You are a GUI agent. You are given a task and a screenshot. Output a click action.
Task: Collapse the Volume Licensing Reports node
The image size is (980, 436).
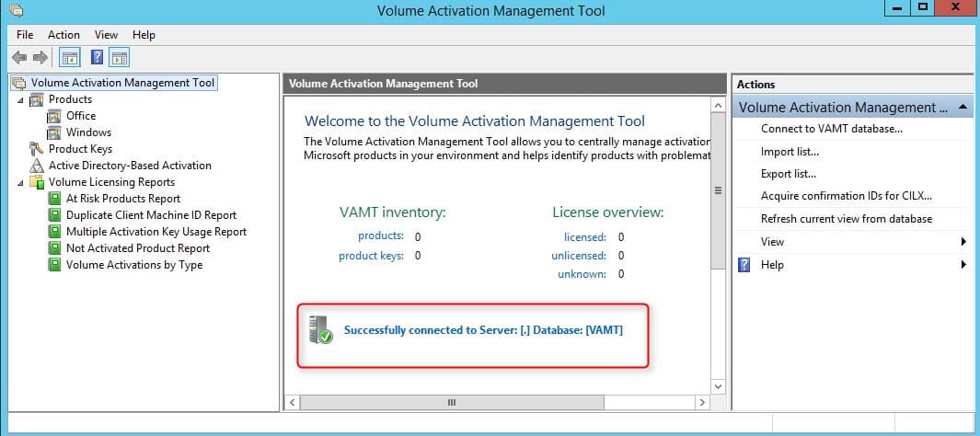(x=20, y=183)
